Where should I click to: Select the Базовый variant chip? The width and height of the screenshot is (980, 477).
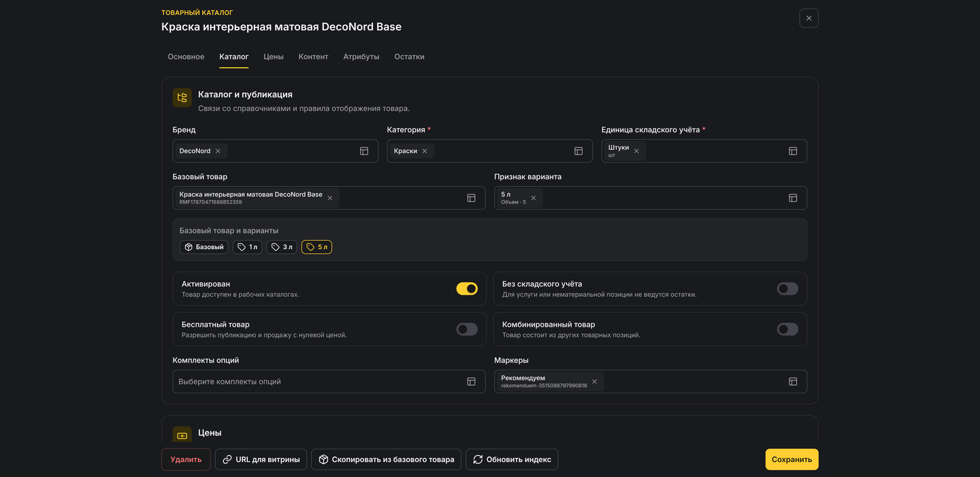pyautogui.click(x=203, y=247)
